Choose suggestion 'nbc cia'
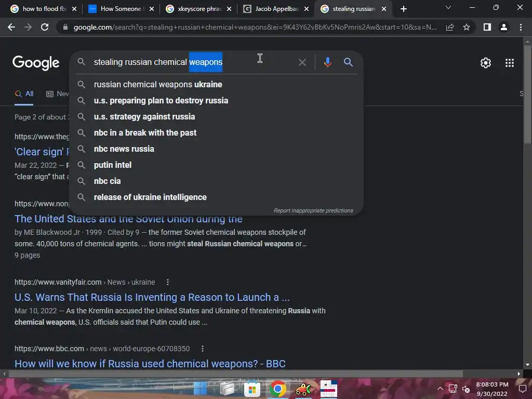This screenshot has width=532, height=399. coord(216,181)
